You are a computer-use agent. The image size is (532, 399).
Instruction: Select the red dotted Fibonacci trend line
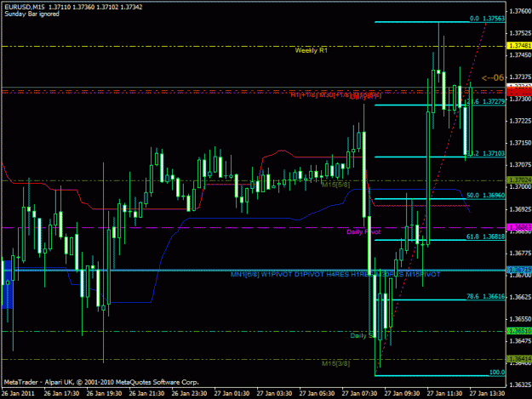[x=432, y=199]
